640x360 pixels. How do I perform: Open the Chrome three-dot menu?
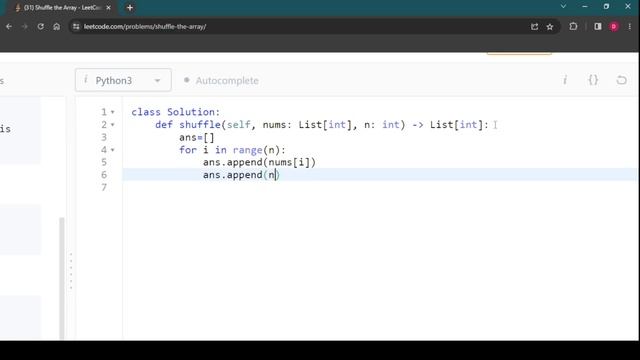[629, 27]
